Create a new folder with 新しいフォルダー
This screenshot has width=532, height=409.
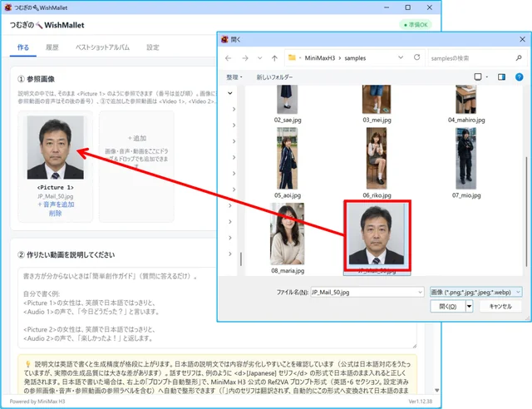click(x=274, y=77)
